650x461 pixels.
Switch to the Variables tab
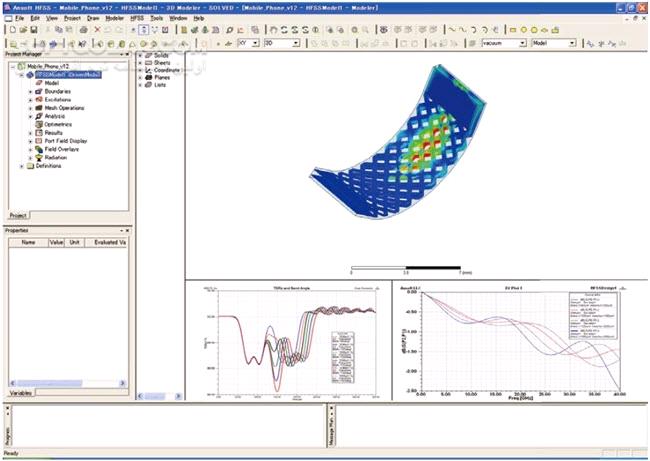pos(21,393)
